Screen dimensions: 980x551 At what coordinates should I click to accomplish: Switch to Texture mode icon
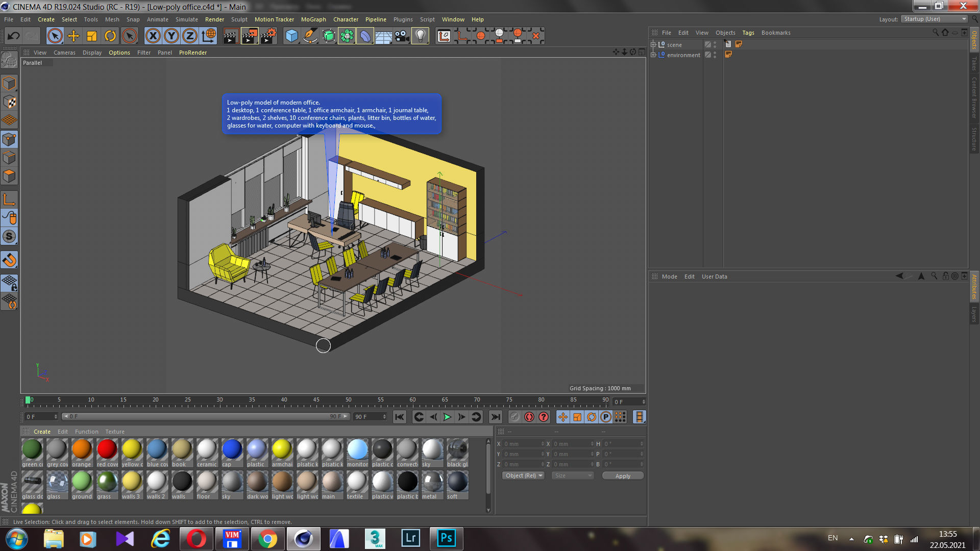(9, 102)
